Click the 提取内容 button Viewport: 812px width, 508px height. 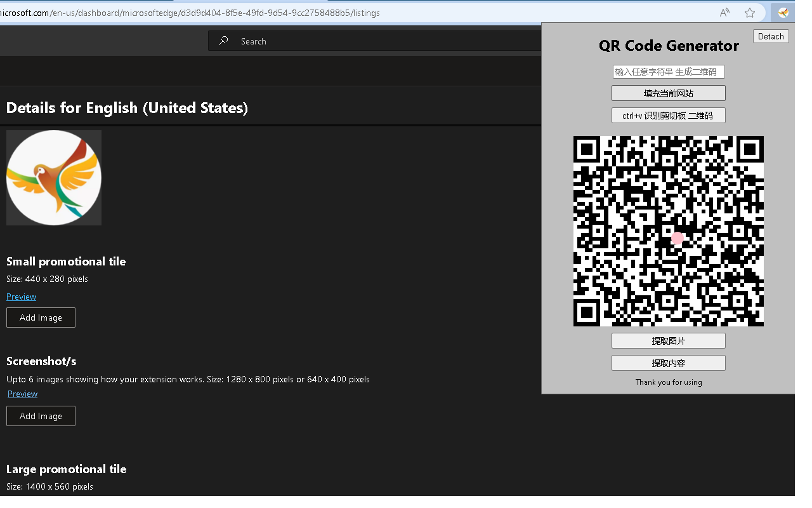tap(669, 363)
